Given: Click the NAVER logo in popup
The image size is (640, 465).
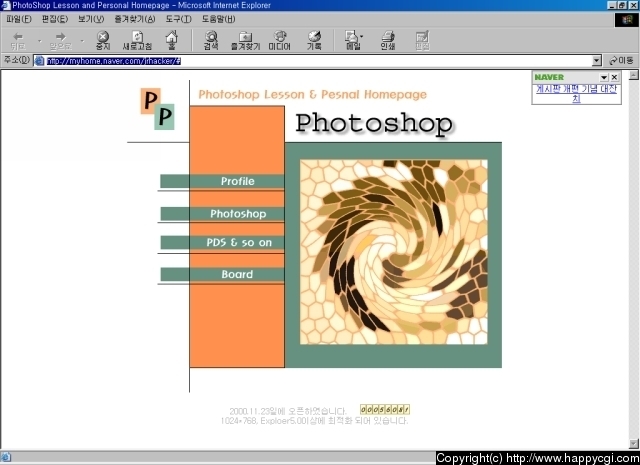Looking at the screenshot, I should [549, 77].
